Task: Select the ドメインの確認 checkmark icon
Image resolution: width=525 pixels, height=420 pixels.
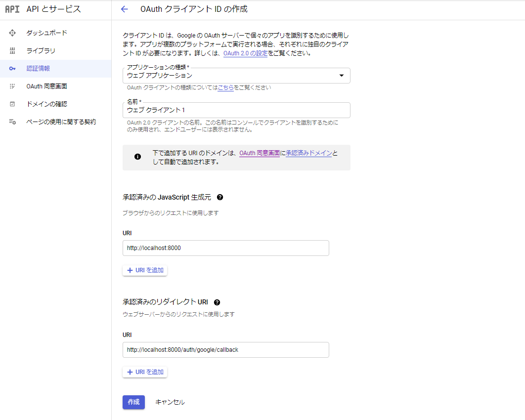Action: 12,104
